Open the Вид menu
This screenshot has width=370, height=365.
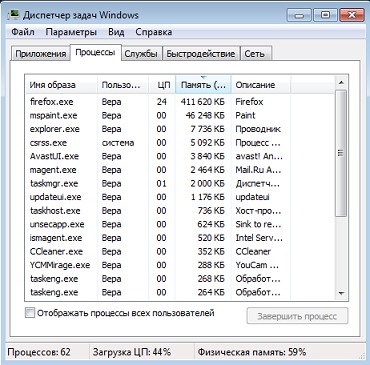[116, 32]
